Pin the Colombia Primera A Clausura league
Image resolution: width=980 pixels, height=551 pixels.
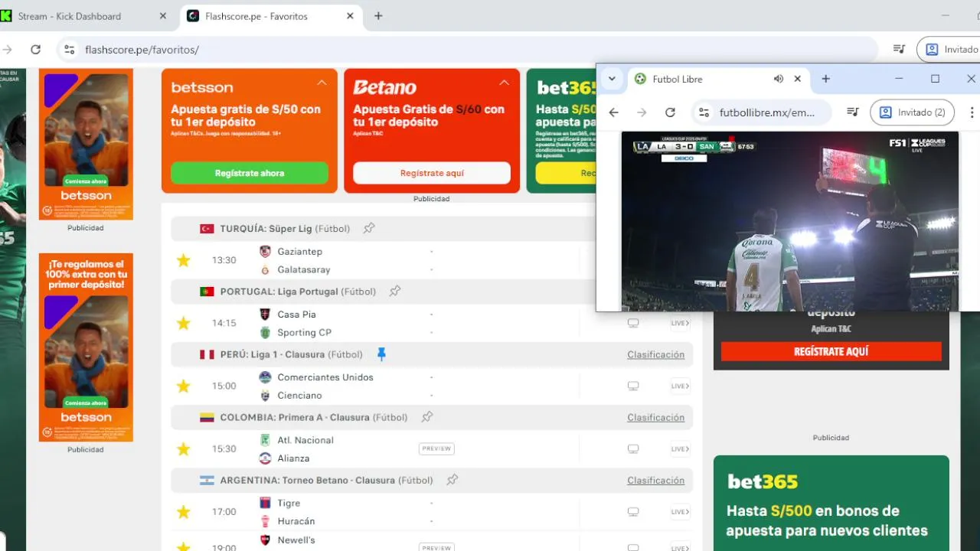(x=427, y=417)
